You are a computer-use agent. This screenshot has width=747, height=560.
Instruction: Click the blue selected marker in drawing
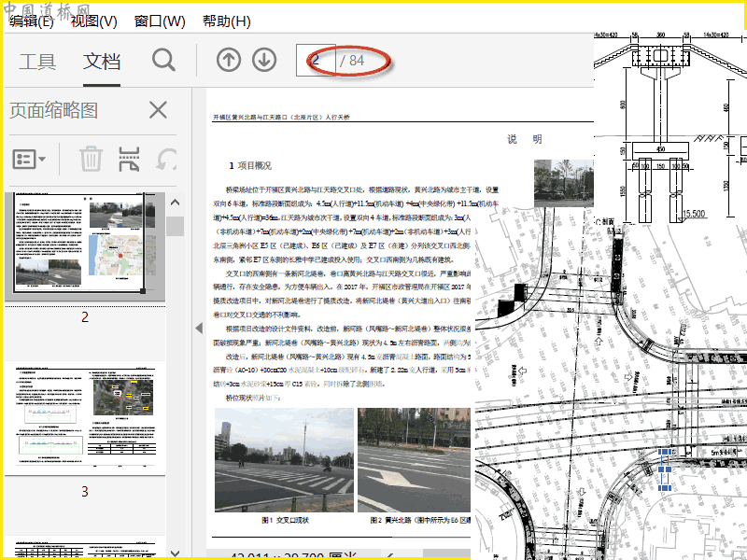(665, 469)
